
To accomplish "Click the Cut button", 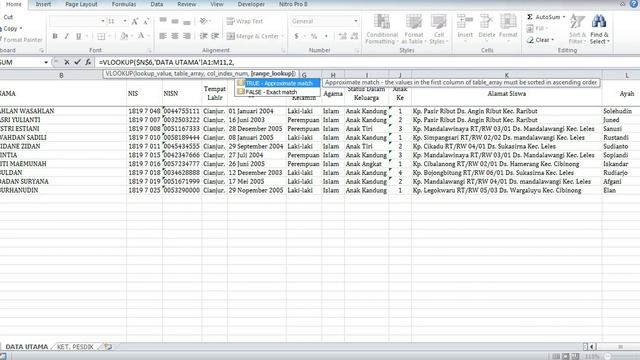I will coord(7,17).
